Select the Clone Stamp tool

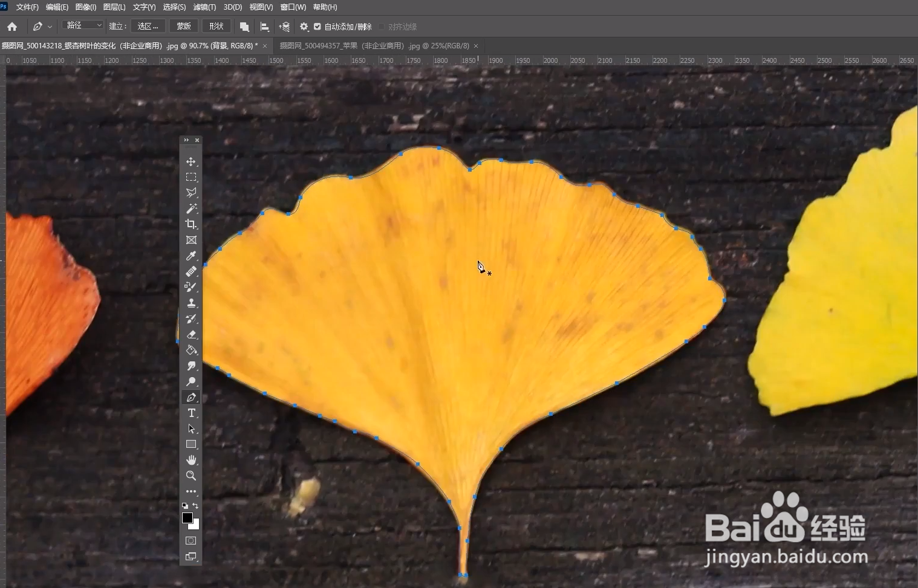tap(191, 303)
